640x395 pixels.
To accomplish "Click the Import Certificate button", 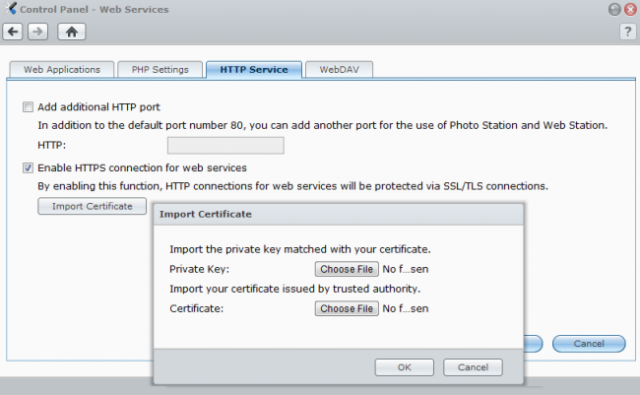I will (x=92, y=206).
